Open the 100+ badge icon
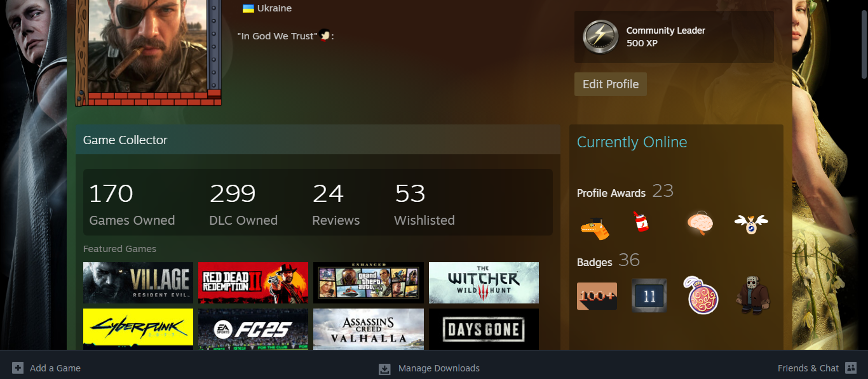Screen dimensions: 868x379 tap(597, 296)
